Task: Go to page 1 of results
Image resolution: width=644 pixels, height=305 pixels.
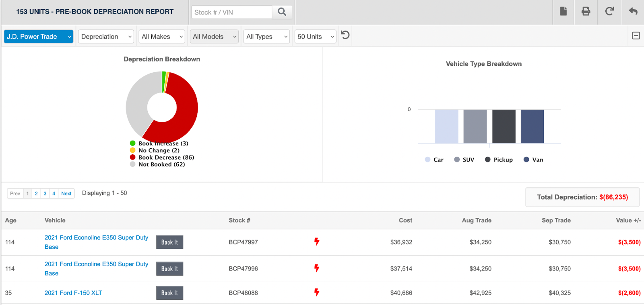Action: tap(27, 193)
